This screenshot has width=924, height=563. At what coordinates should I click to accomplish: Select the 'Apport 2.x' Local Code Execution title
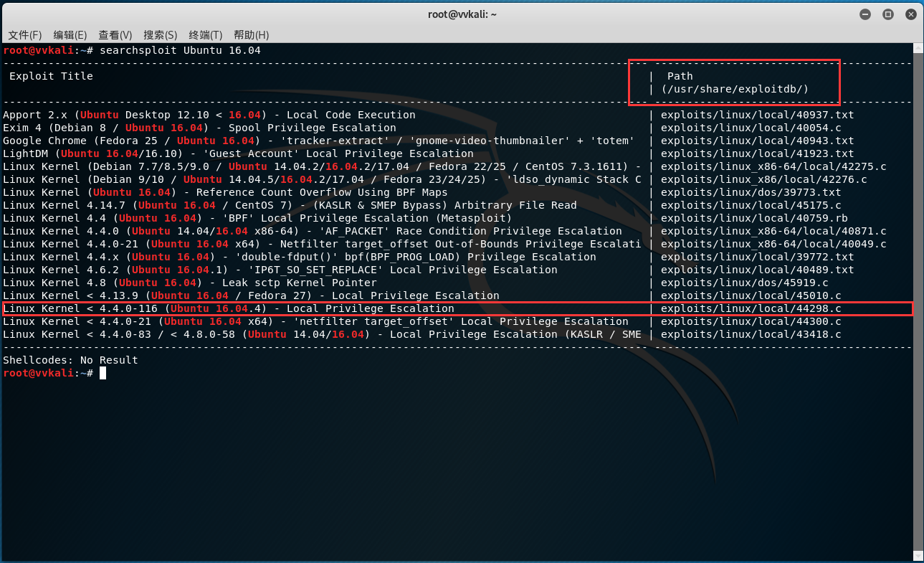coord(209,115)
